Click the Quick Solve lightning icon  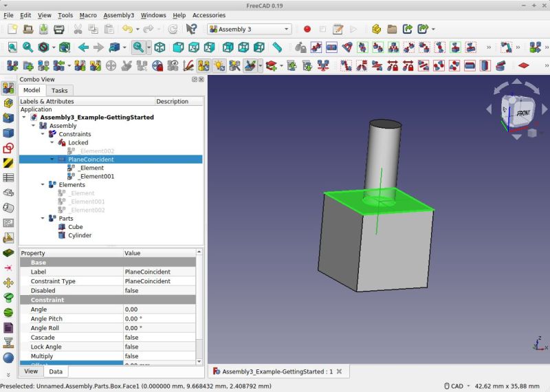pos(96,65)
